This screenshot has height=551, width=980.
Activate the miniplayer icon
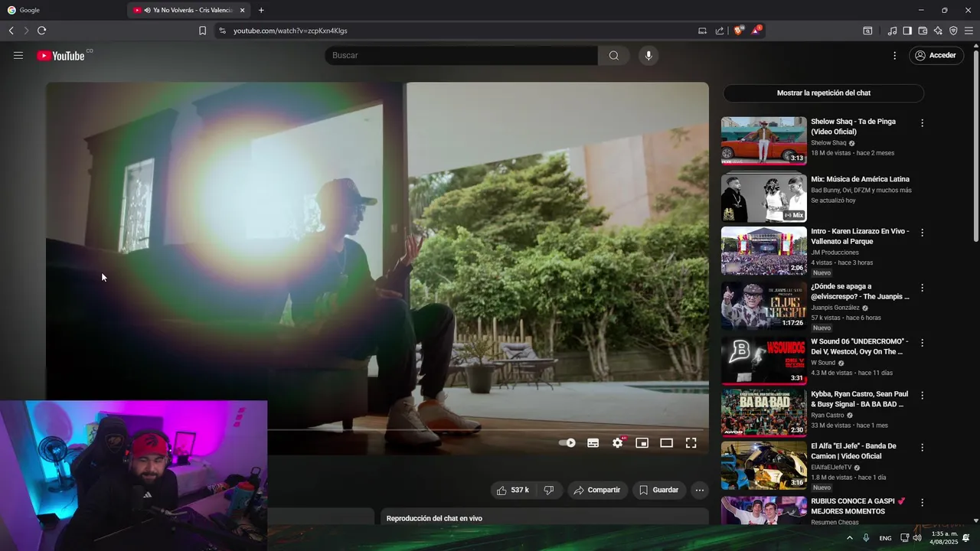[x=642, y=443]
